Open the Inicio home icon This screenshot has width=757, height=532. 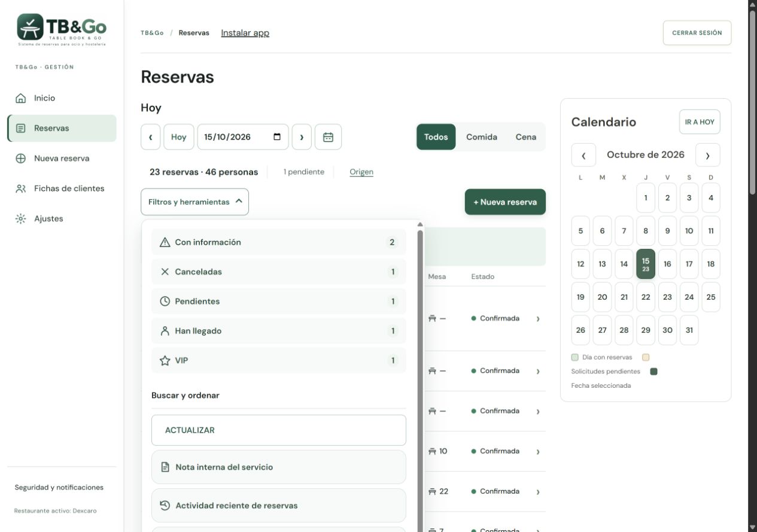tap(21, 98)
